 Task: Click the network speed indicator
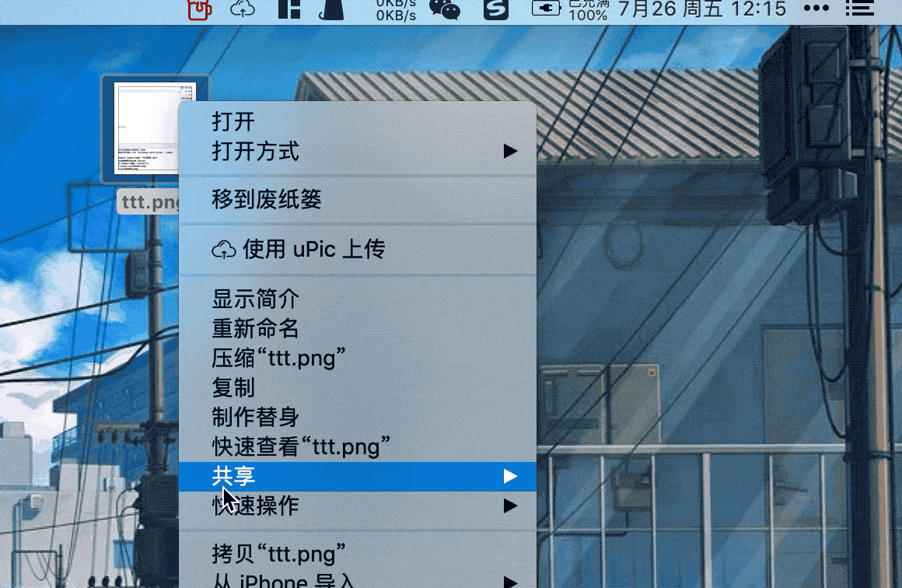click(396, 9)
